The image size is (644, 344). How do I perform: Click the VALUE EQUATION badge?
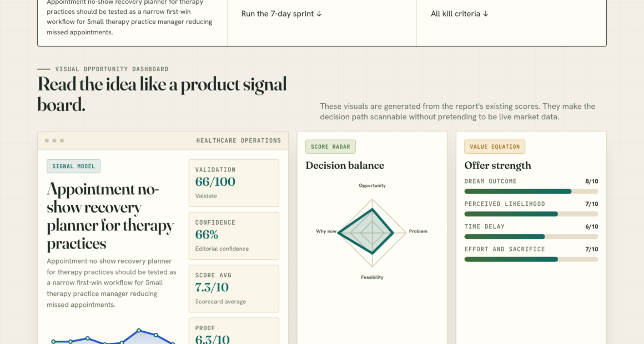pyautogui.click(x=495, y=146)
